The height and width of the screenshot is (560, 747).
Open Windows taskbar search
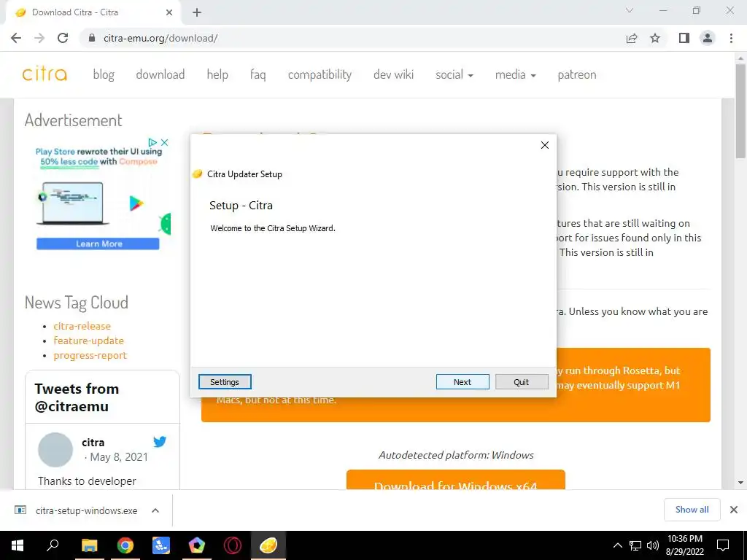tap(53, 545)
